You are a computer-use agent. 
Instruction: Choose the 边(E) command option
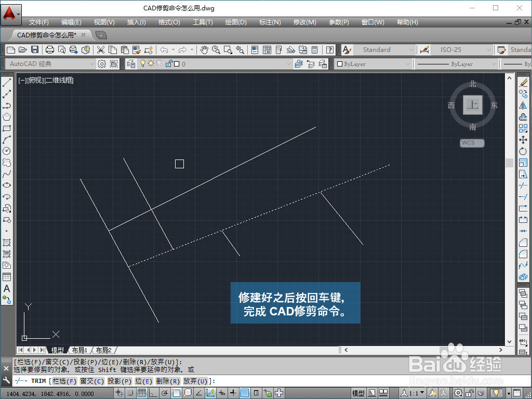(x=144, y=381)
